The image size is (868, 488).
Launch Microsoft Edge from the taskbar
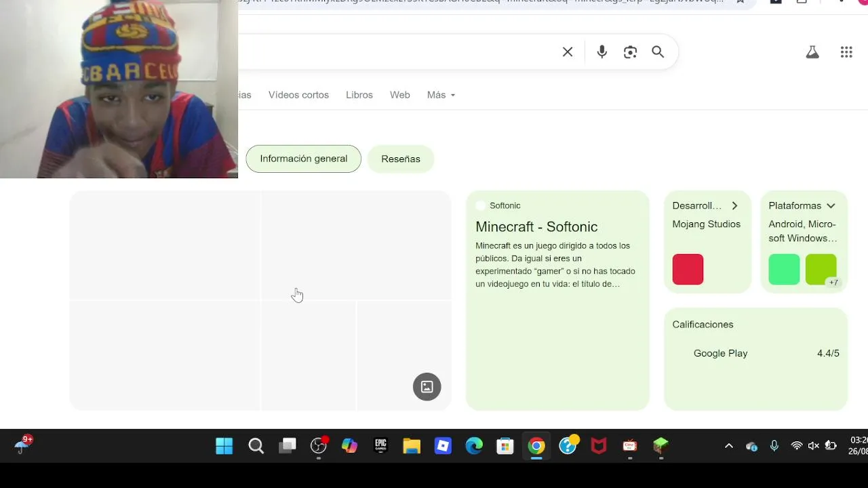pos(474,446)
